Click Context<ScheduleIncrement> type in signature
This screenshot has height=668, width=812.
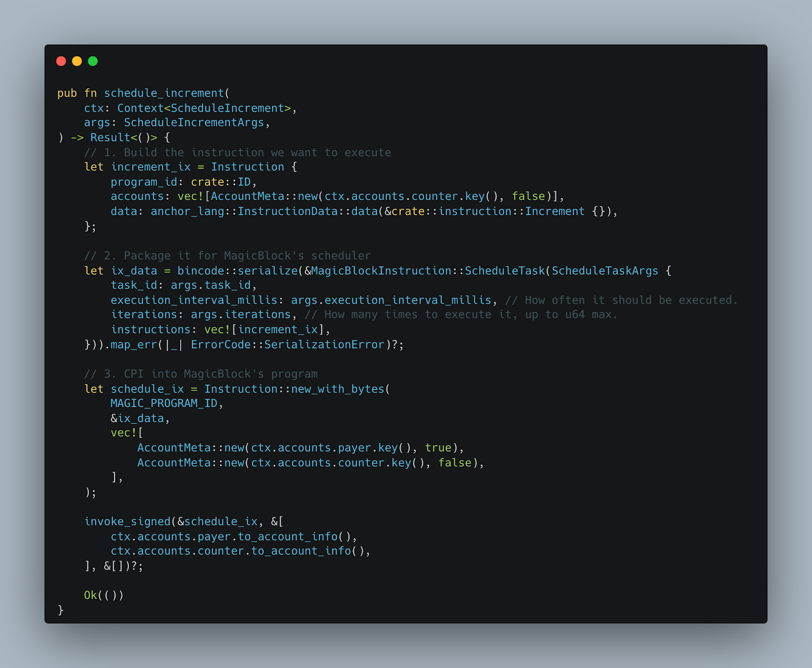point(204,108)
